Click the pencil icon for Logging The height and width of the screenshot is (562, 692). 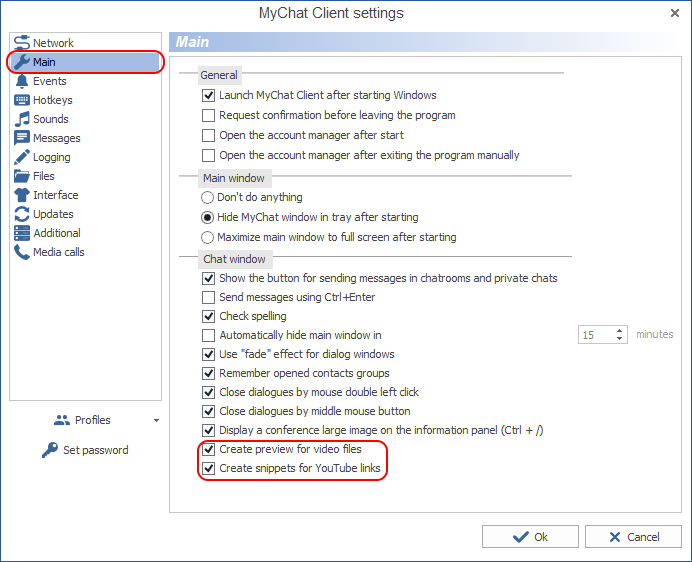pos(22,157)
